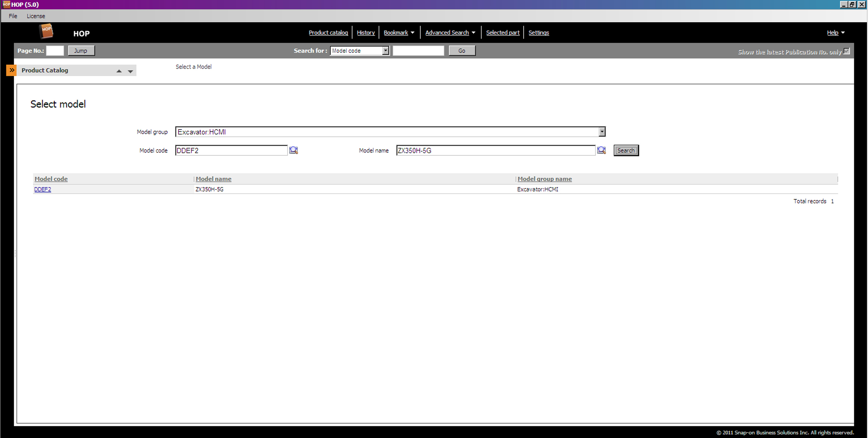Click the Jump button
The height and width of the screenshot is (438, 868).
81,51
